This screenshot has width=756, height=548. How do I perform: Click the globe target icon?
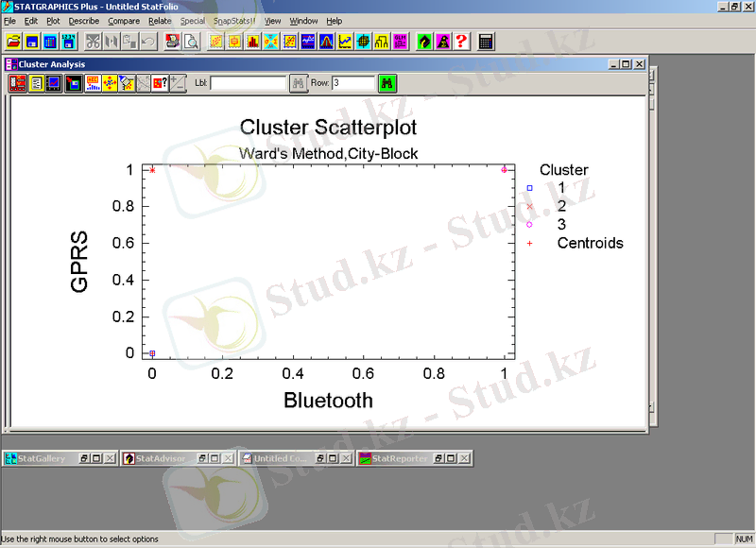[x=363, y=42]
